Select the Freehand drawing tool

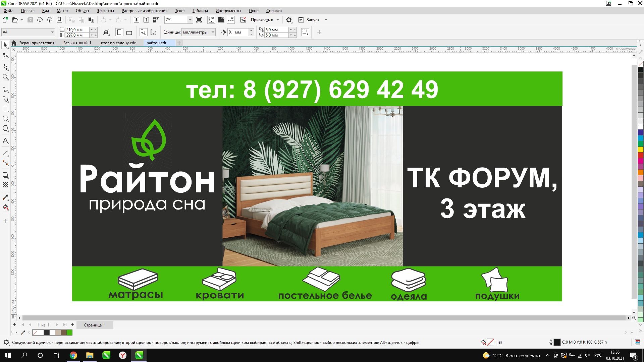click(x=5, y=89)
